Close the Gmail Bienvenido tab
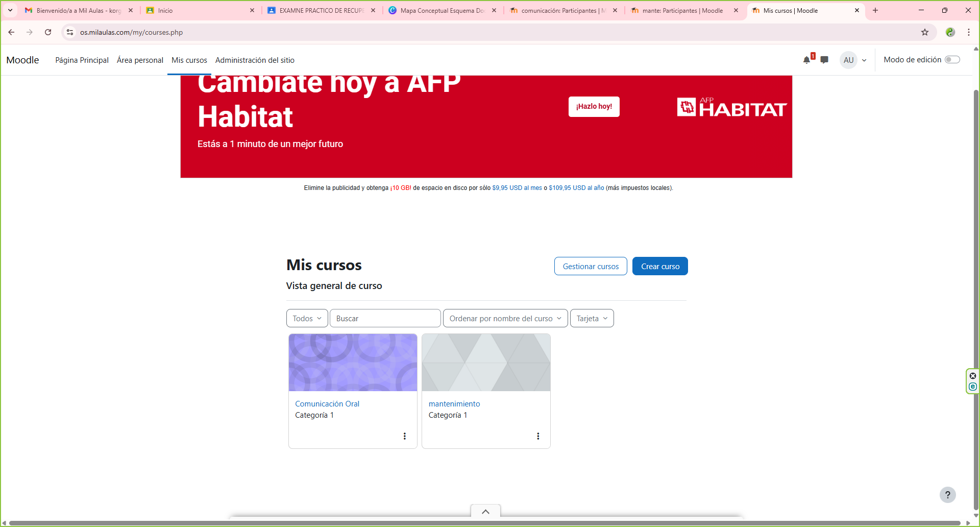The width and height of the screenshot is (980, 527). click(x=131, y=10)
